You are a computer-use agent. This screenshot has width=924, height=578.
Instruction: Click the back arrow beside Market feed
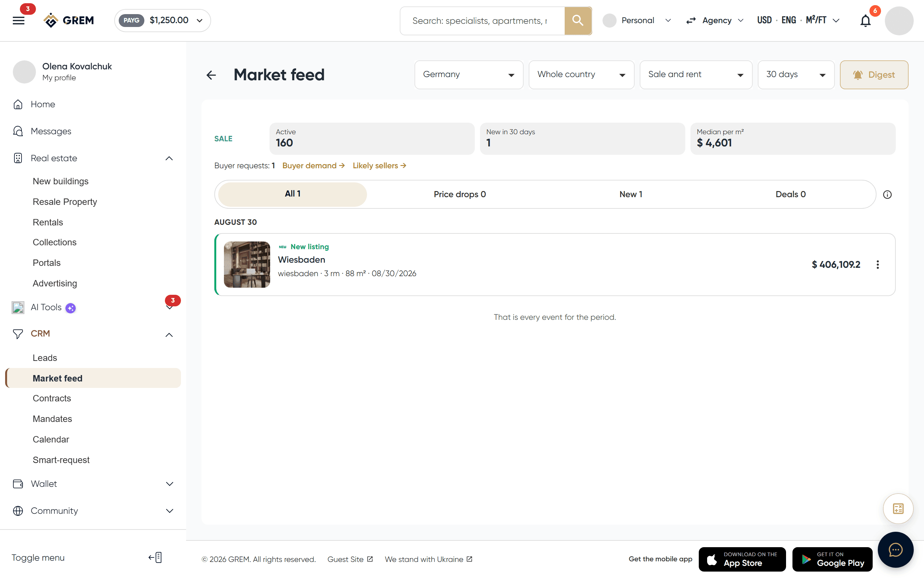pos(211,75)
